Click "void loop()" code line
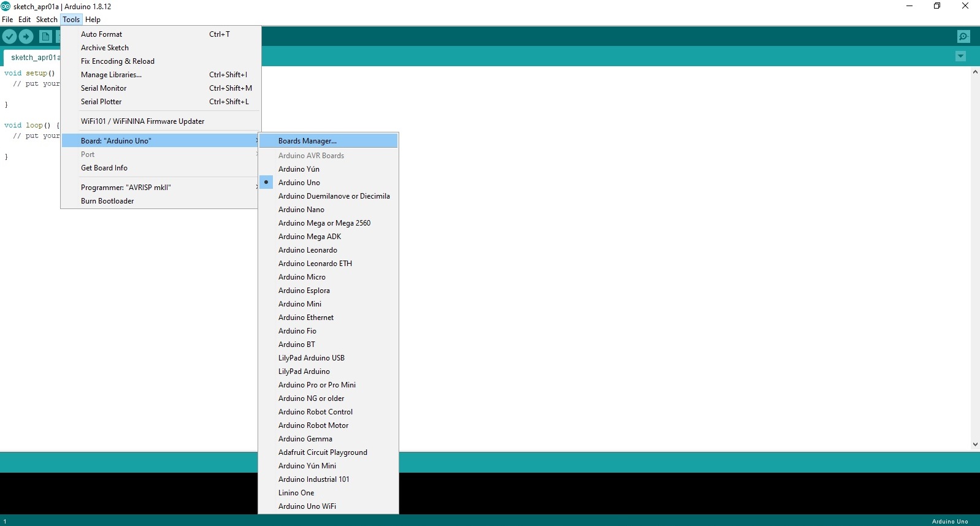The image size is (980, 526). click(32, 125)
